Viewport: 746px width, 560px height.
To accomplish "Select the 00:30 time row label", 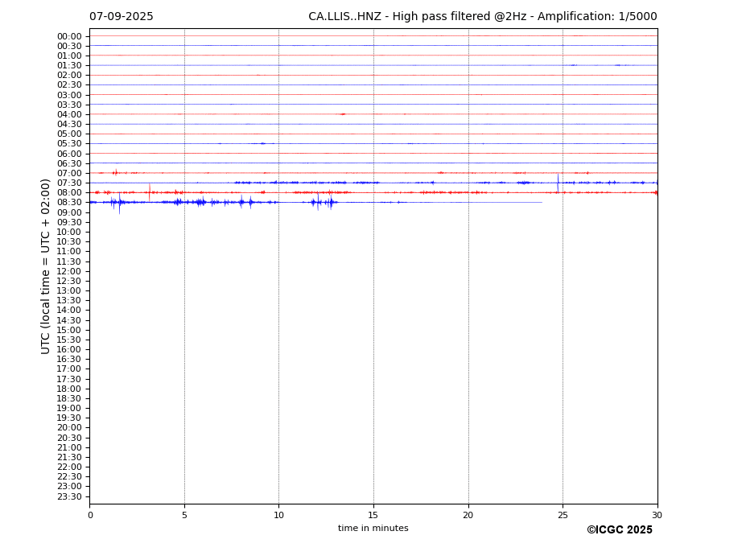I will click(x=69, y=46).
